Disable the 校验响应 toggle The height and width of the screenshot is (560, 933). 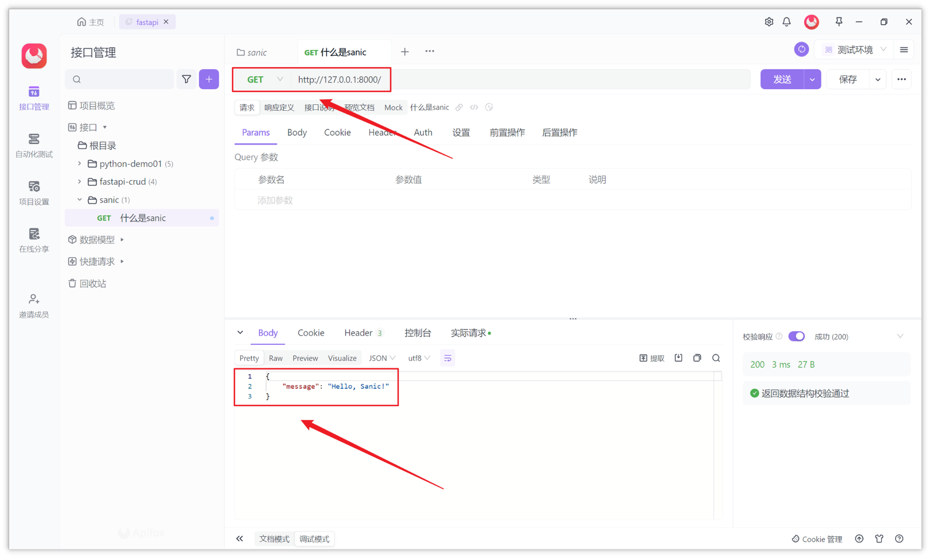[797, 336]
